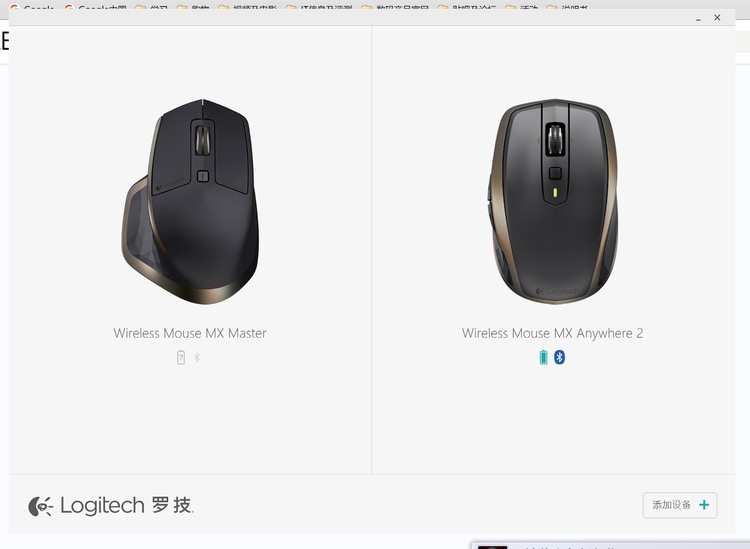Click the Logitech eye logo icon
750x549 pixels.
tap(40, 506)
